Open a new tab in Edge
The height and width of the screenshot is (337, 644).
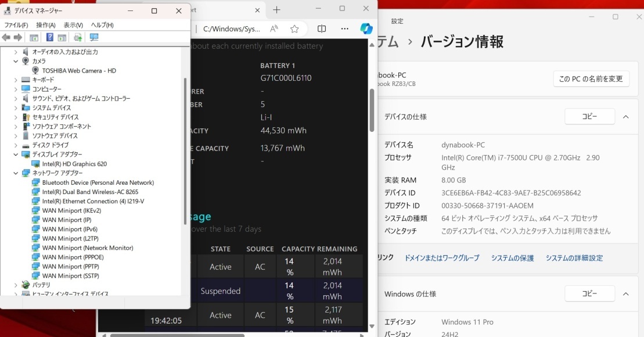click(276, 9)
